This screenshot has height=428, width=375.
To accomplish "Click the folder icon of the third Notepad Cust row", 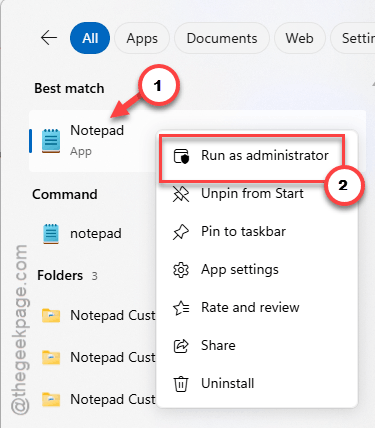I will [51, 399].
